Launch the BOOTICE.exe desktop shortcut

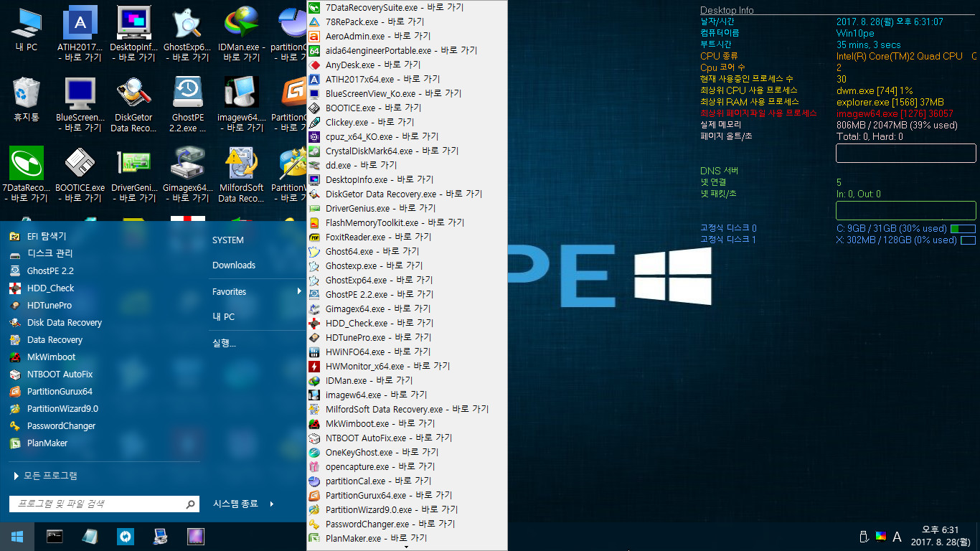[80, 174]
